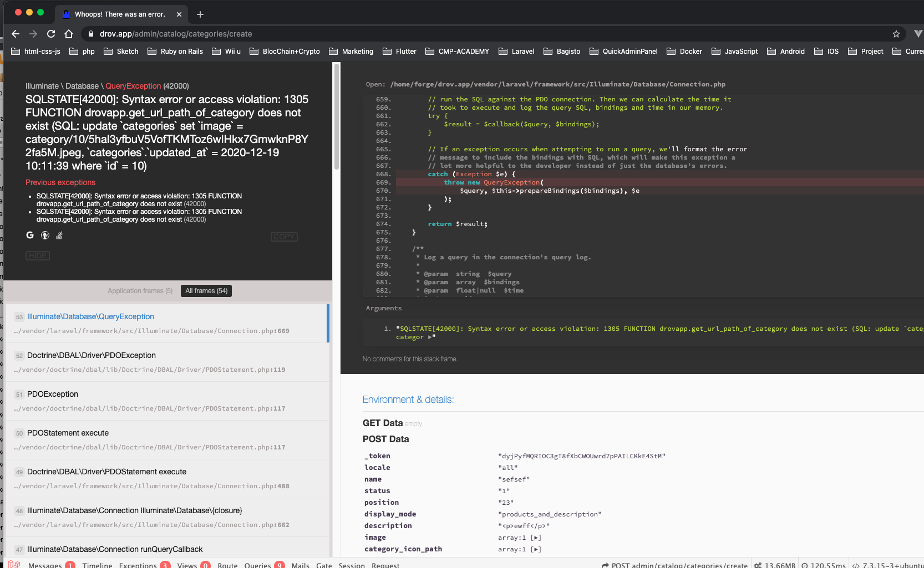The height and width of the screenshot is (568, 924).
Task: Click the HIDE button under the error
Action: (x=38, y=255)
